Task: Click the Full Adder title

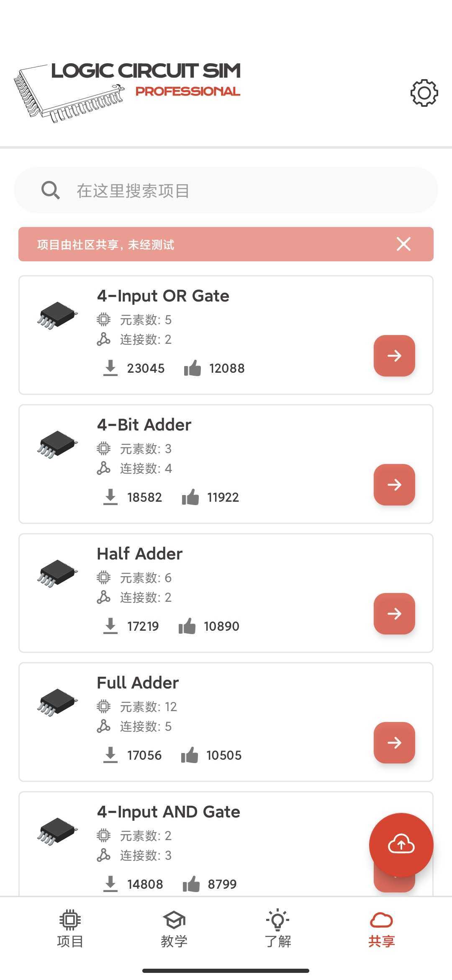Action: coord(138,683)
